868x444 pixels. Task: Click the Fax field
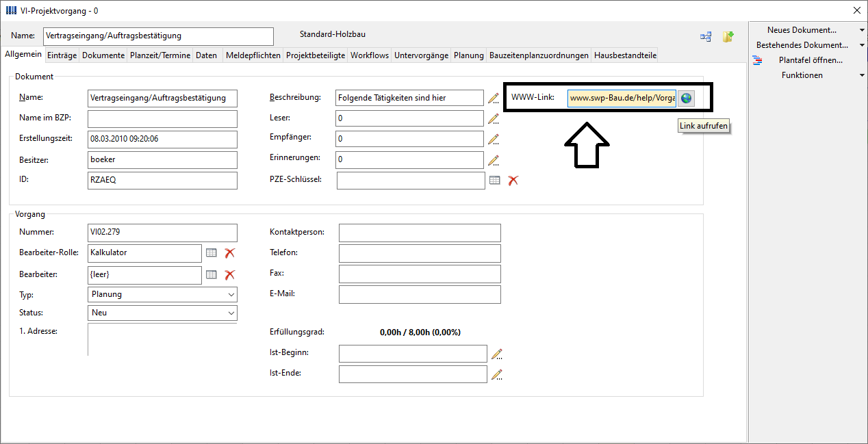click(420, 274)
